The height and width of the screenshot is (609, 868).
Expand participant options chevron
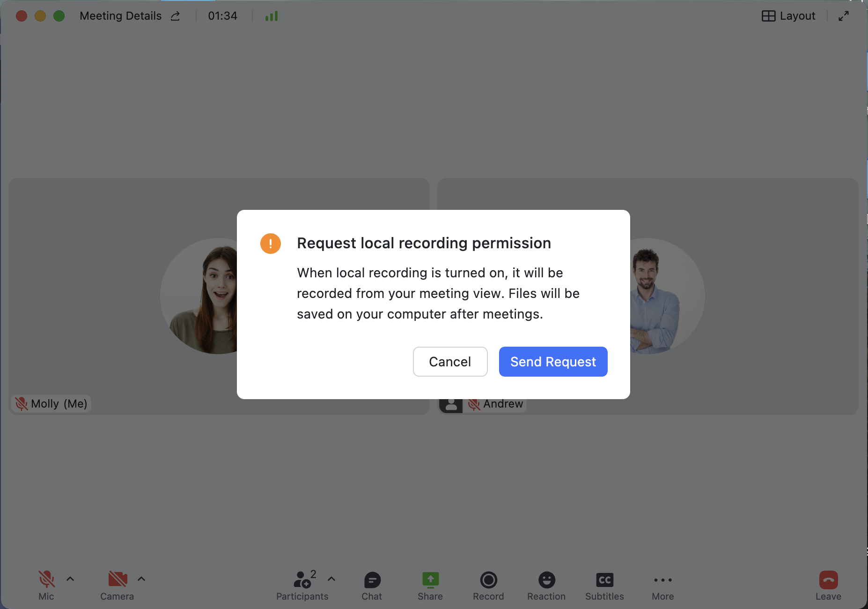pyautogui.click(x=331, y=579)
